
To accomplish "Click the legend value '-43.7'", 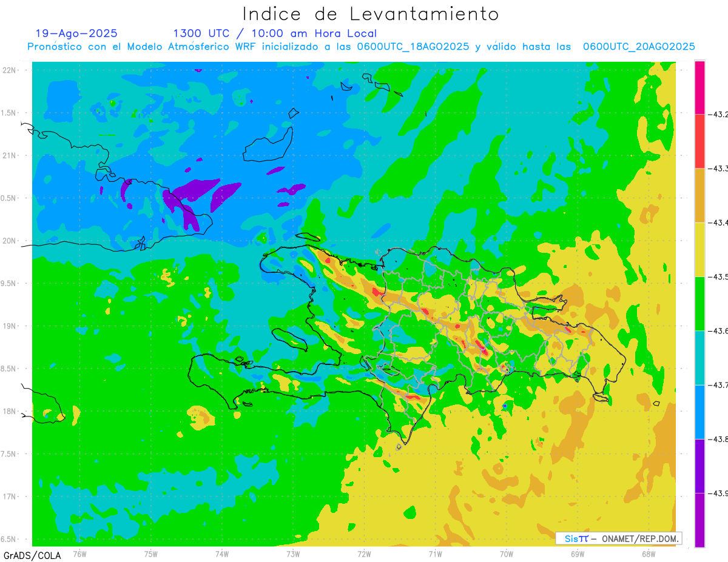I will coord(718,384).
